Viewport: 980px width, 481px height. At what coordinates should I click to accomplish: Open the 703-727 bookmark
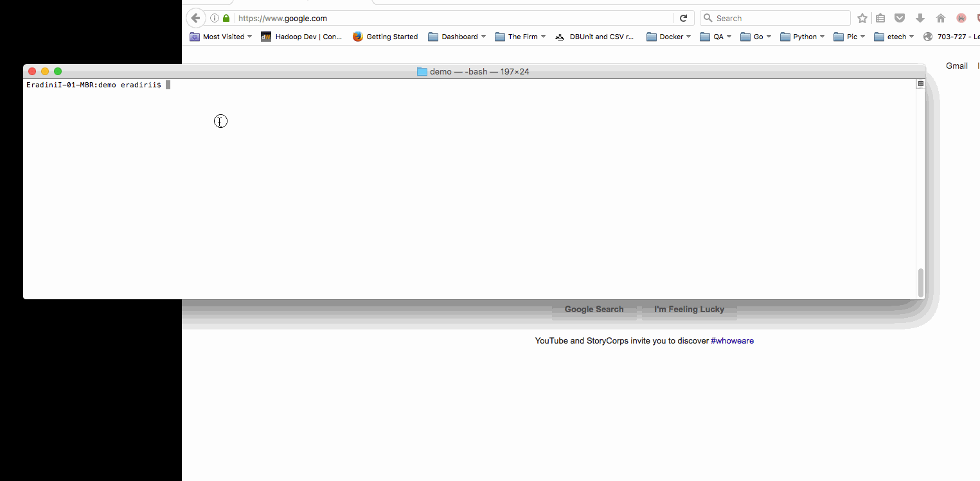(x=951, y=37)
